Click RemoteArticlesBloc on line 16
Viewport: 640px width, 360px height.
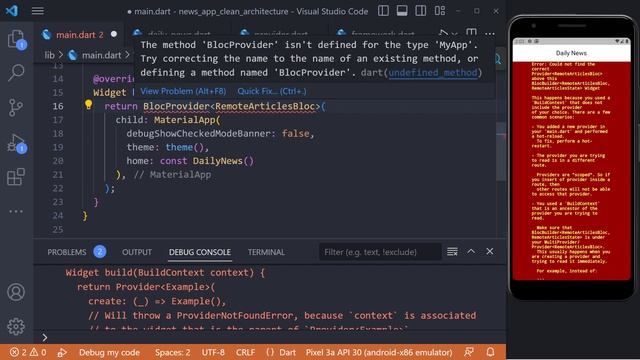click(x=265, y=106)
